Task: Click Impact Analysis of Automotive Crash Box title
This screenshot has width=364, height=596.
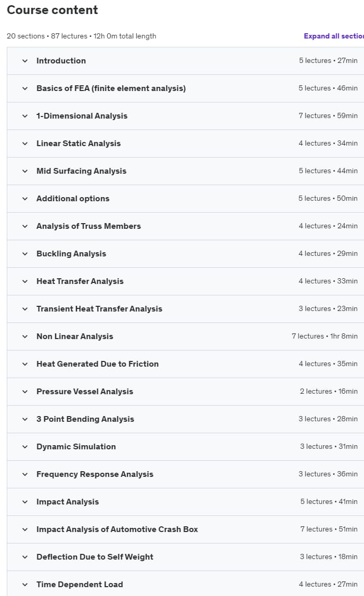Action: tap(117, 529)
